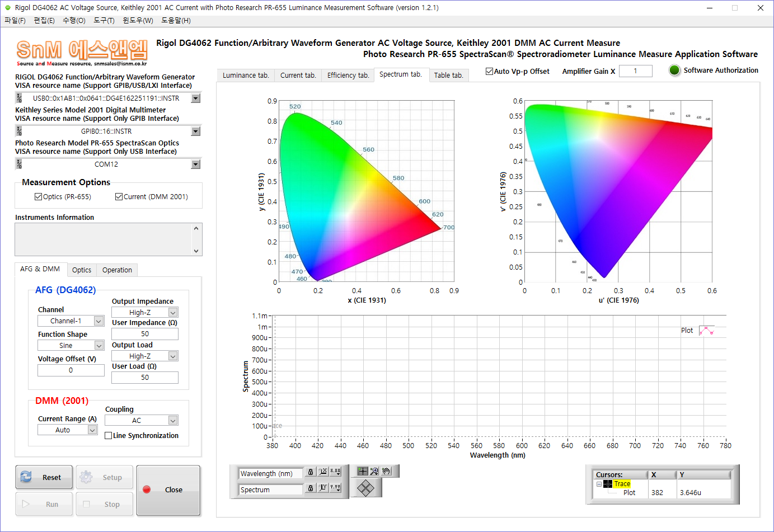Open the 도움말(H) menu
Screen dimensions: 774x532
coord(176,21)
